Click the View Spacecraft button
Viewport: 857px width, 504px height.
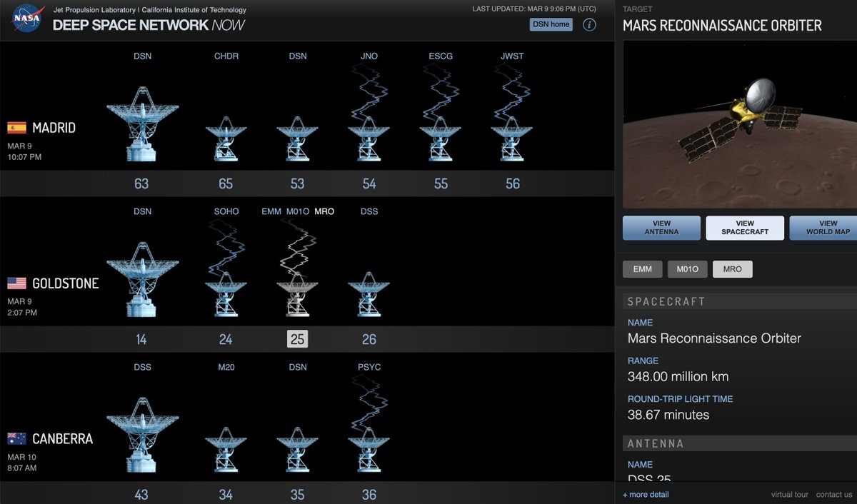tap(745, 228)
